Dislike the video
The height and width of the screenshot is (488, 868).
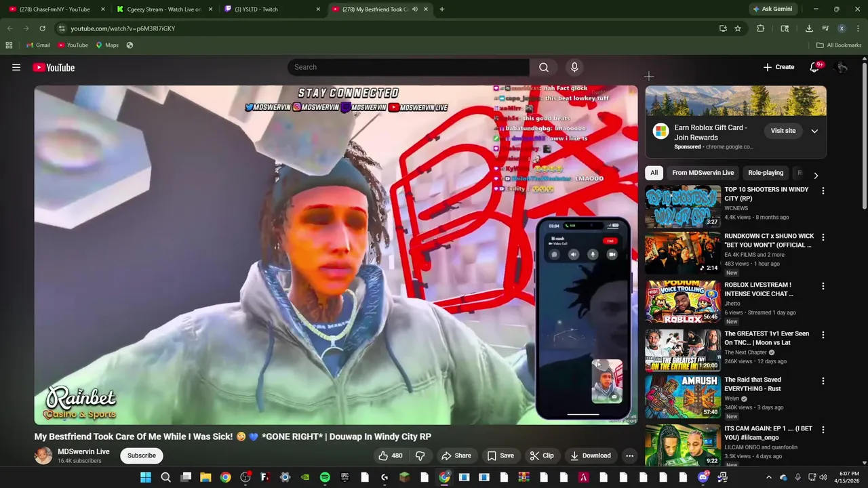[x=420, y=455]
